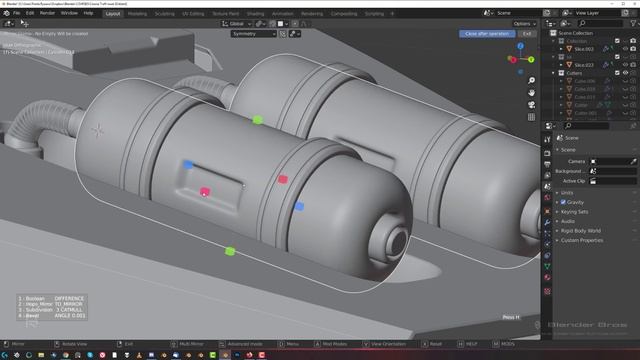Viewport: 640px width, 360px height.
Task: Switch to the Modeling workspace tab
Action: pos(137,13)
